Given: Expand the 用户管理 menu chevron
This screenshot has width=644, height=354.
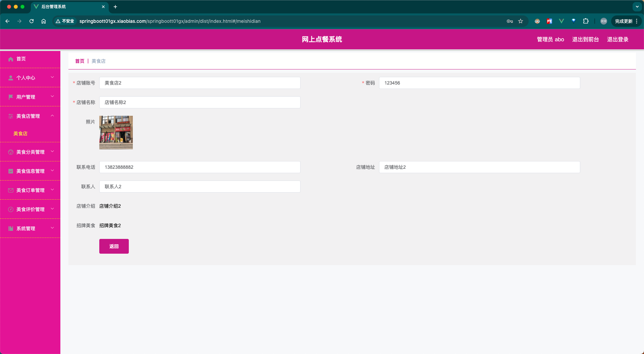Looking at the screenshot, I should pos(52,97).
